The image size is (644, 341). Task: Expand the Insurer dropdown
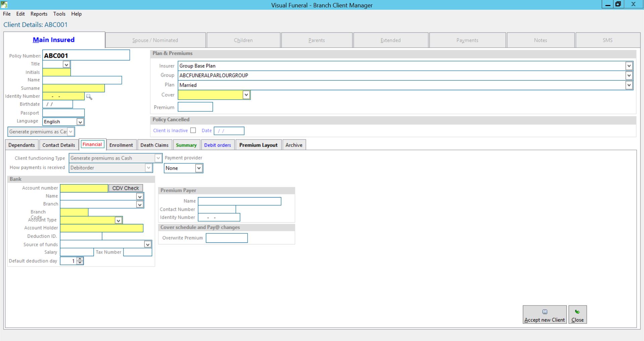[629, 66]
